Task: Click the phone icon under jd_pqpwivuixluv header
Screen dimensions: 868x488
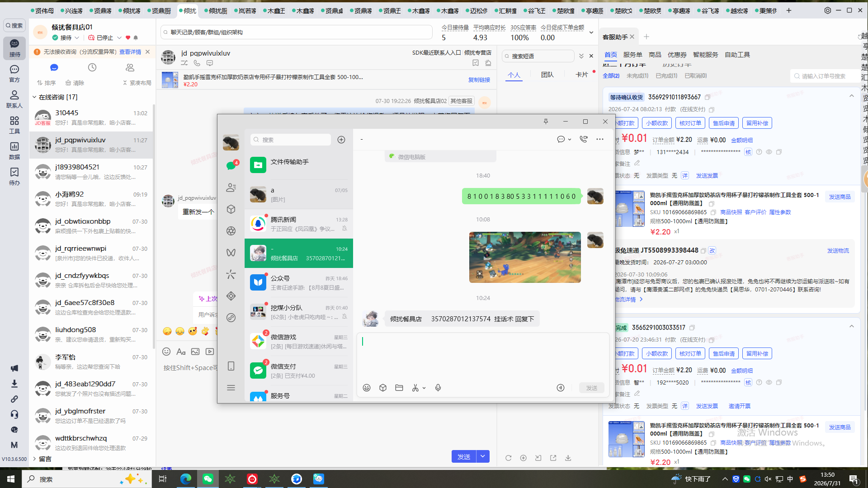Action: (197, 63)
